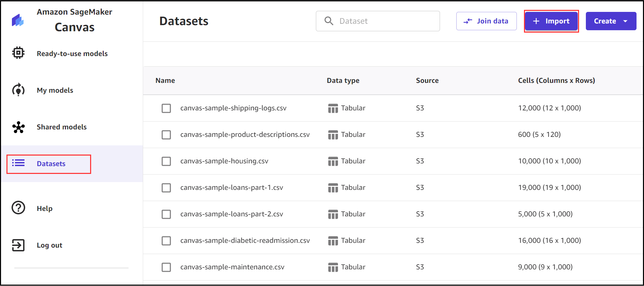The height and width of the screenshot is (286, 644).
Task: Open My models via its icon
Action: (x=18, y=90)
